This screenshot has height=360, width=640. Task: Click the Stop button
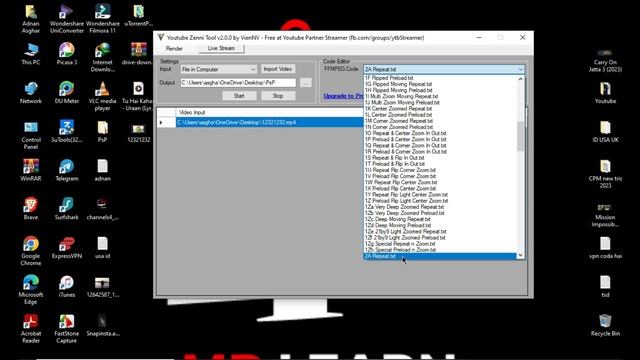(278, 96)
